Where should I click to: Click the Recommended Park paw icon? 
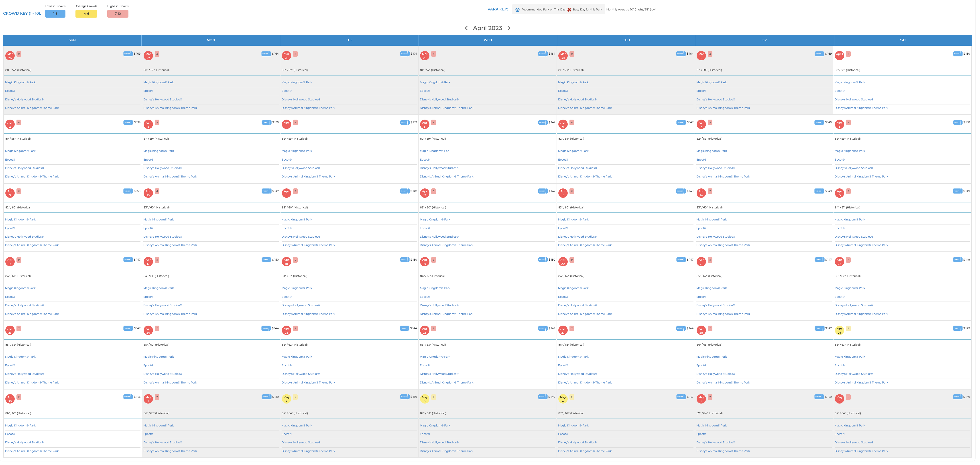tap(517, 10)
